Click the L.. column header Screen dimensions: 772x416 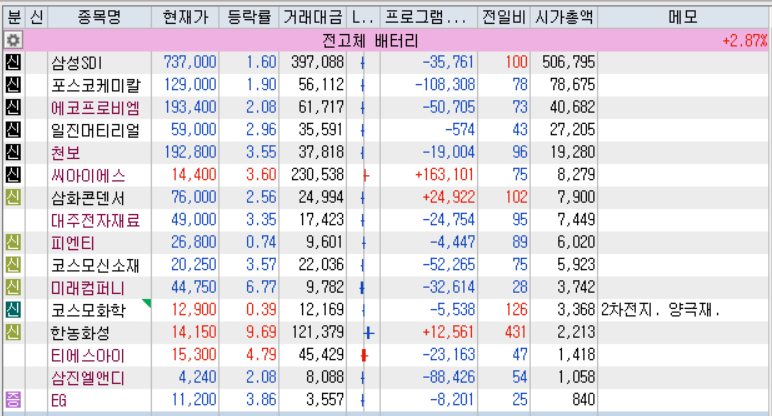pyautogui.click(x=363, y=18)
